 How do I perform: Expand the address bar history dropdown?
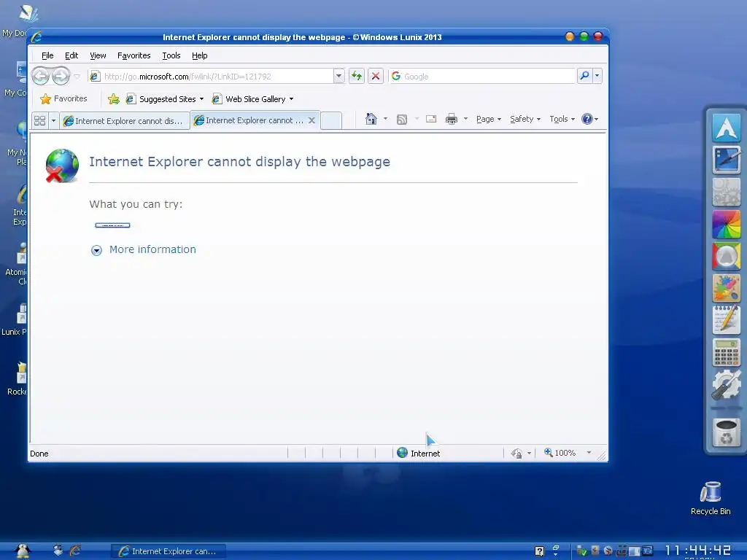coord(338,76)
